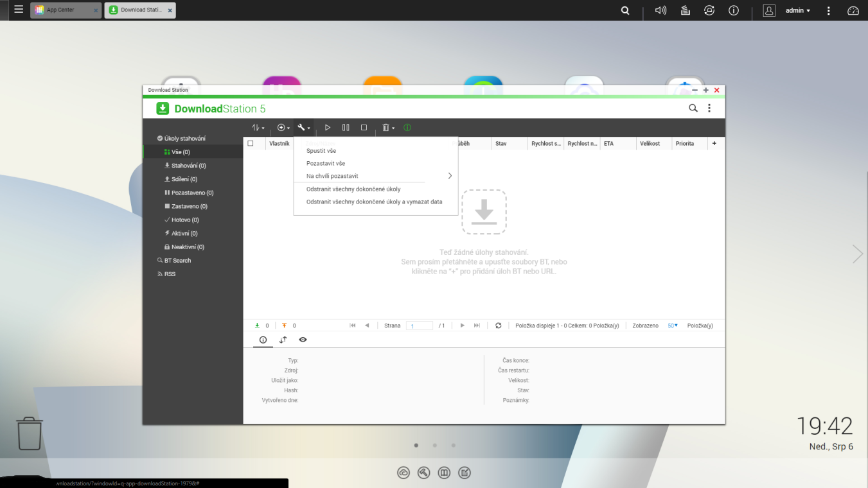The width and height of the screenshot is (868, 488).
Task: Open 'Stahování (0)' sidebar filter
Action: [x=193, y=166]
